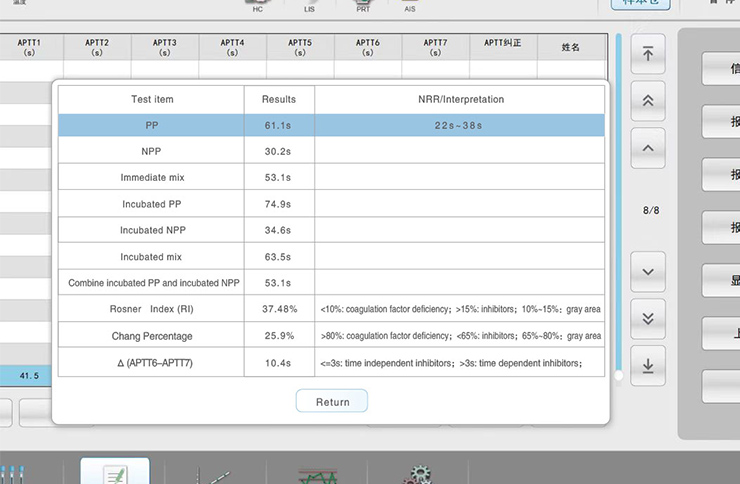Click the 22s~38s reference range
Viewport: 740px width, 484px height.
pos(459,125)
